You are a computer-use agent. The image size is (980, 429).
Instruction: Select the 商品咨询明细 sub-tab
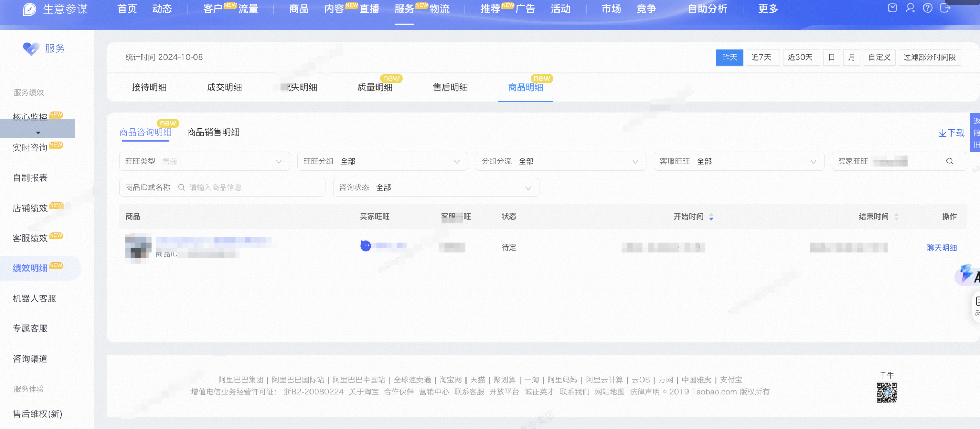tap(145, 132)
